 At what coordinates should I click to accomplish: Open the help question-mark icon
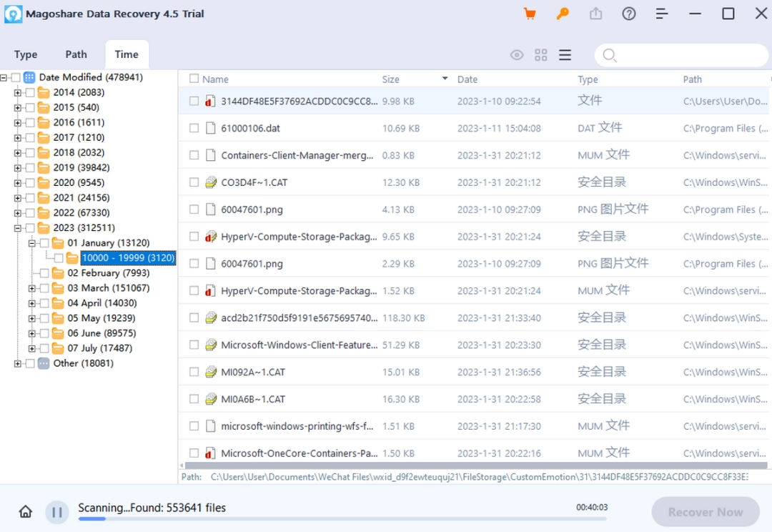[x=628, y=13]
